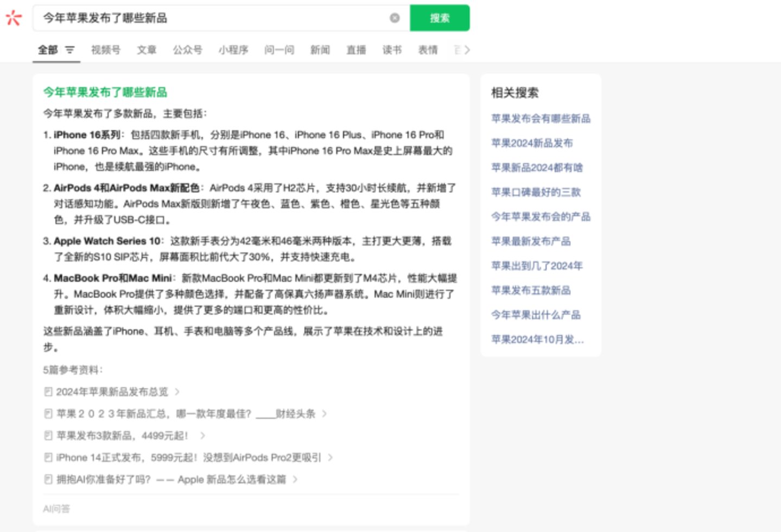
Task: Open related search 苹果2024新品发布
Action: click(x=531, y=143)
